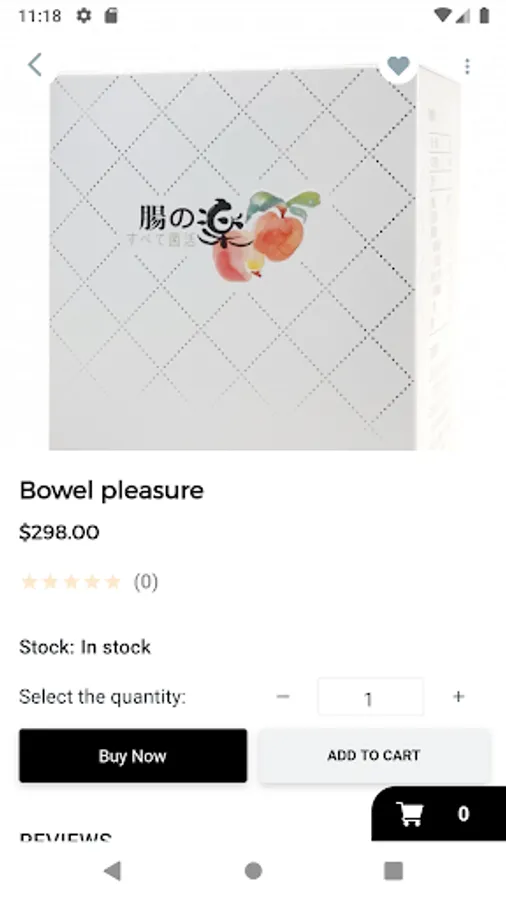Open the REVIEWS section heading

pos(65,836)
